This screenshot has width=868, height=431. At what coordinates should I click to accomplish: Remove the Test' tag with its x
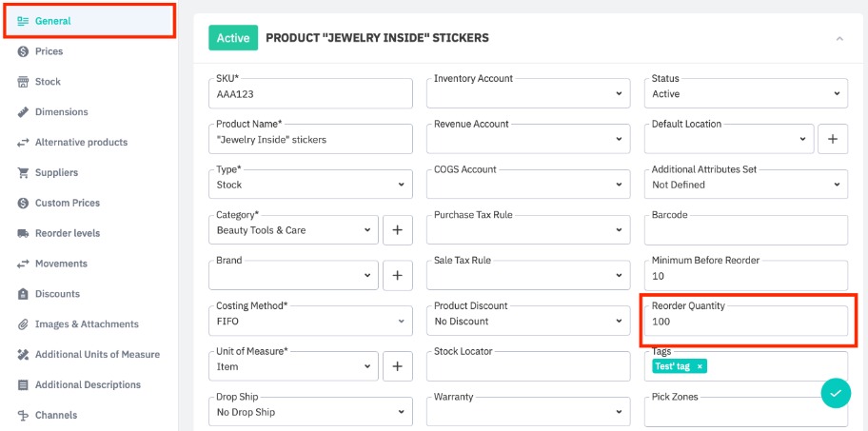coord(700,366)
